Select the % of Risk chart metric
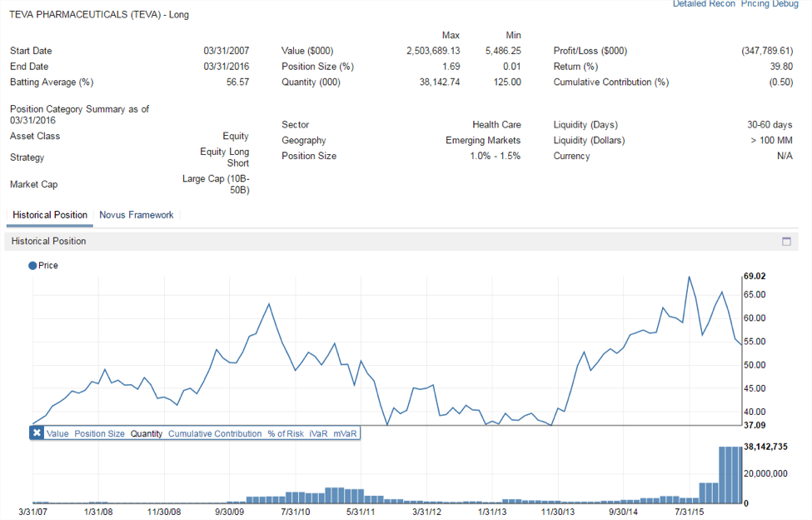 pyautogui.click(x=286, y=434)
